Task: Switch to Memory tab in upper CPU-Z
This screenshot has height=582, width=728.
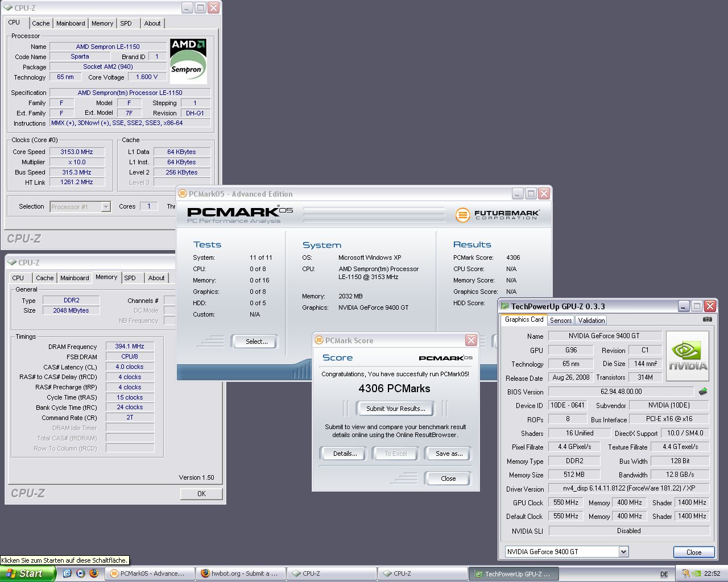Action: pyautogui.click(x=102, y=23)
